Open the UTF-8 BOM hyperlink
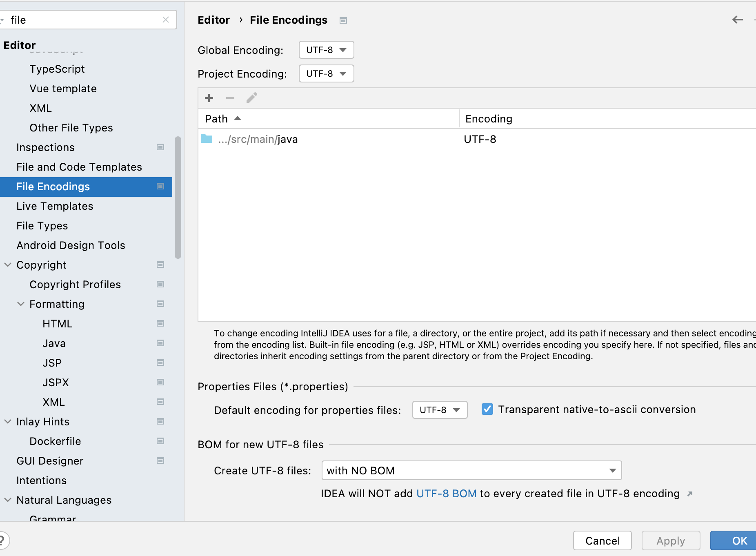This screenshot has height=556, width=756. (x=446, y=494)
